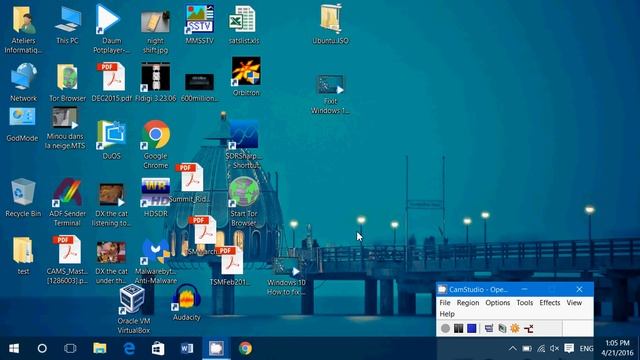Select the CAMS_Mast [1286003] PDF file
Viewport: 640px width, 360px height.
[67, 260]
